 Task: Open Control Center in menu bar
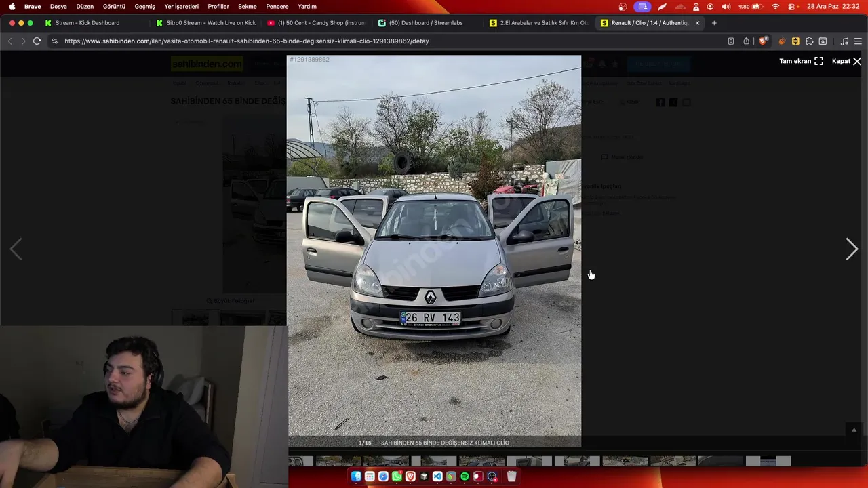(791, 7)
